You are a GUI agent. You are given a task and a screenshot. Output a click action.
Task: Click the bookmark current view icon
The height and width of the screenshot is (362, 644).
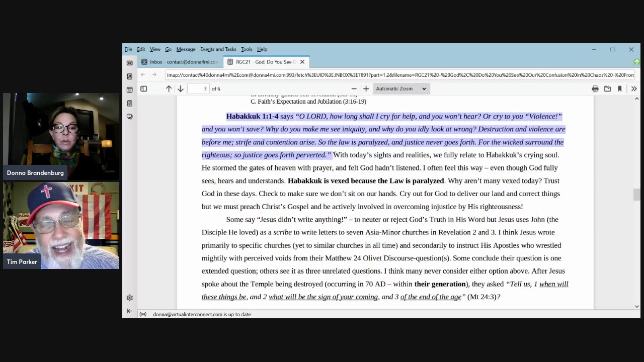click(x=619, y=88)
